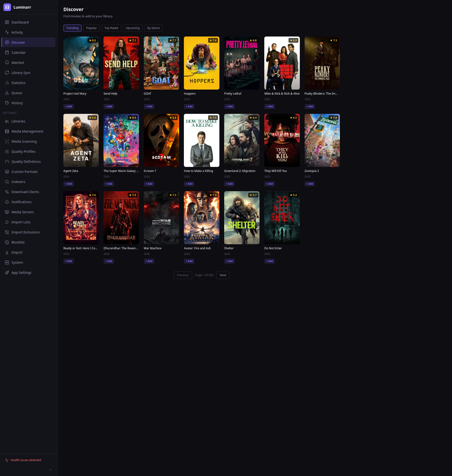View Statistics from the sidebar

coord(18,83)
